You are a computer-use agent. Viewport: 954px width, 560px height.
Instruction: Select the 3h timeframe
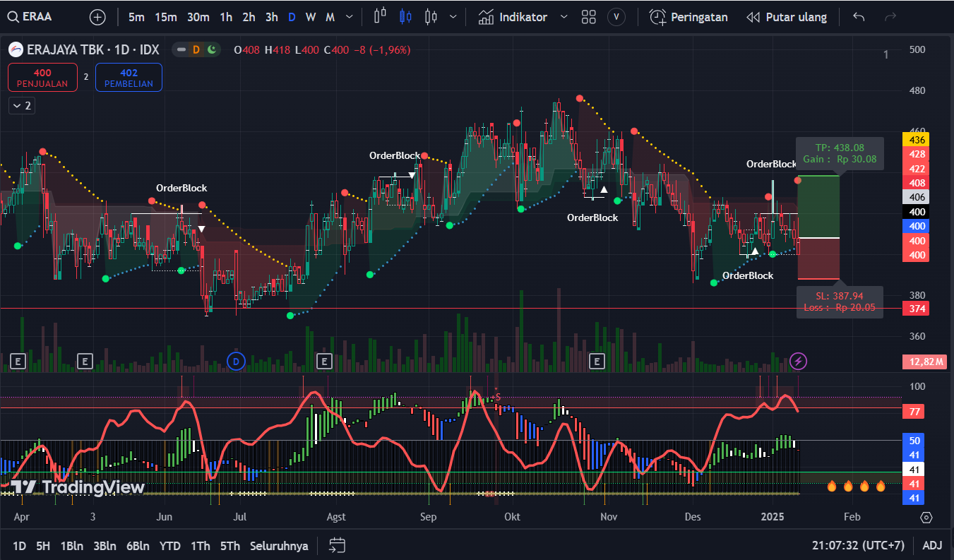click(271, 17)
